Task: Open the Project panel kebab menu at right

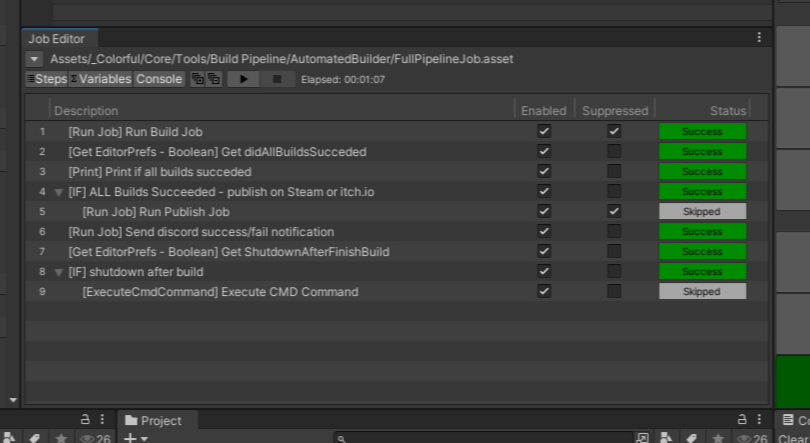Action: pos(759,419)
